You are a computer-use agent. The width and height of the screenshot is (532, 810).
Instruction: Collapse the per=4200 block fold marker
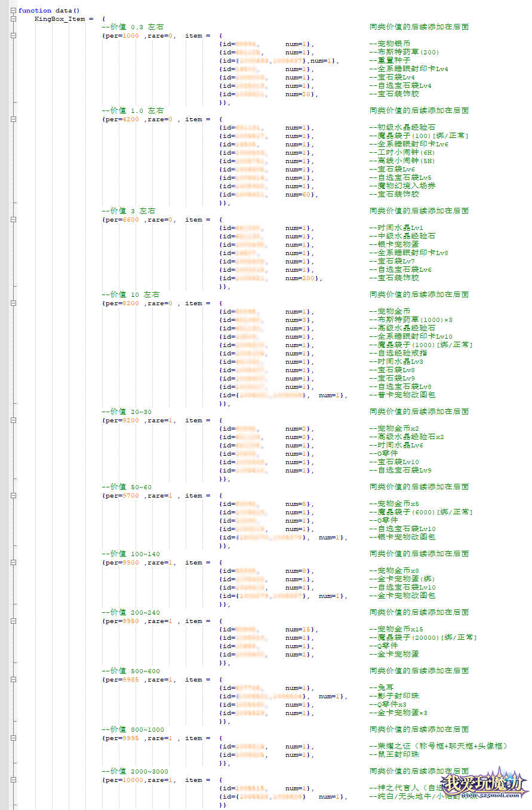13,119
